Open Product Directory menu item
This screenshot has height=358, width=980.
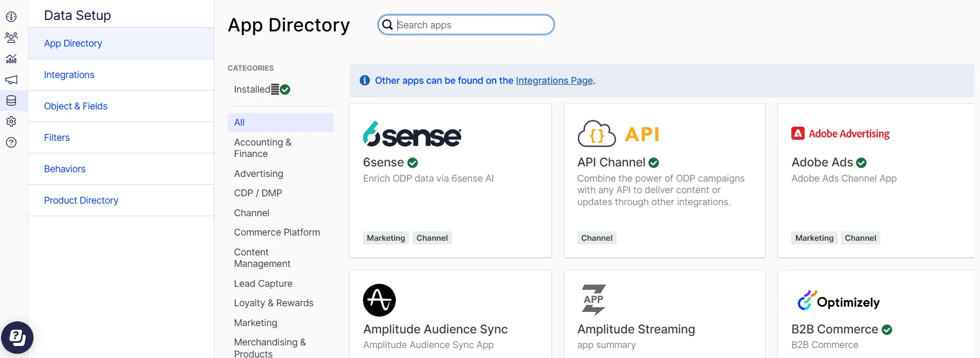(121, 200)
